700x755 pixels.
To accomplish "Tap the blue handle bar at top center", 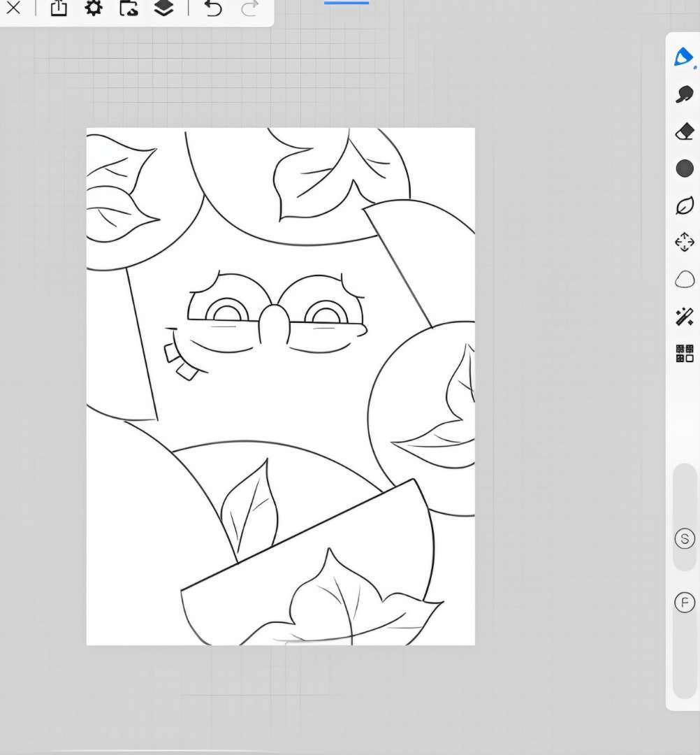I will 347,3.
